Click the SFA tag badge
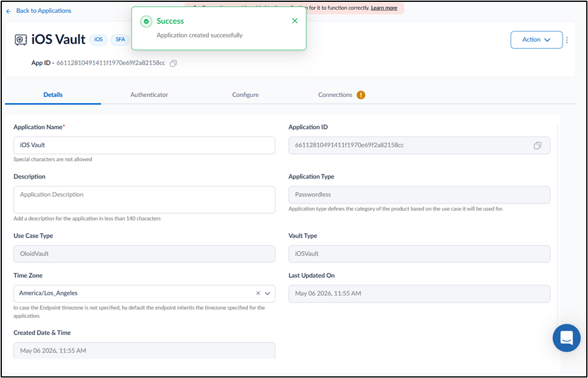The width and height of the screenshot is (588, 378). coord(120,40)
